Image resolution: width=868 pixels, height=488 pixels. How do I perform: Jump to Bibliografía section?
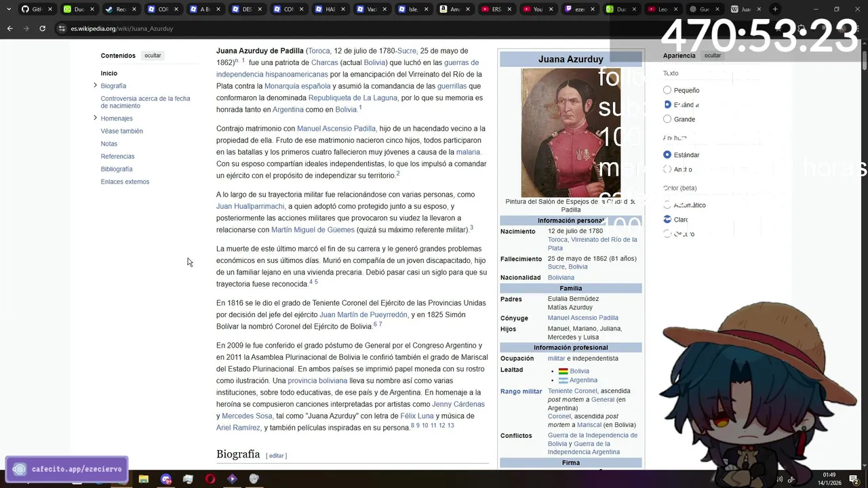(116, 169)
